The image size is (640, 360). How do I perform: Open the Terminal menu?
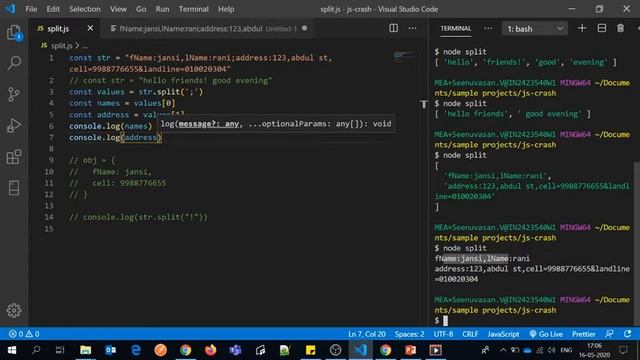pyautogui.click(x=193, y=9)
